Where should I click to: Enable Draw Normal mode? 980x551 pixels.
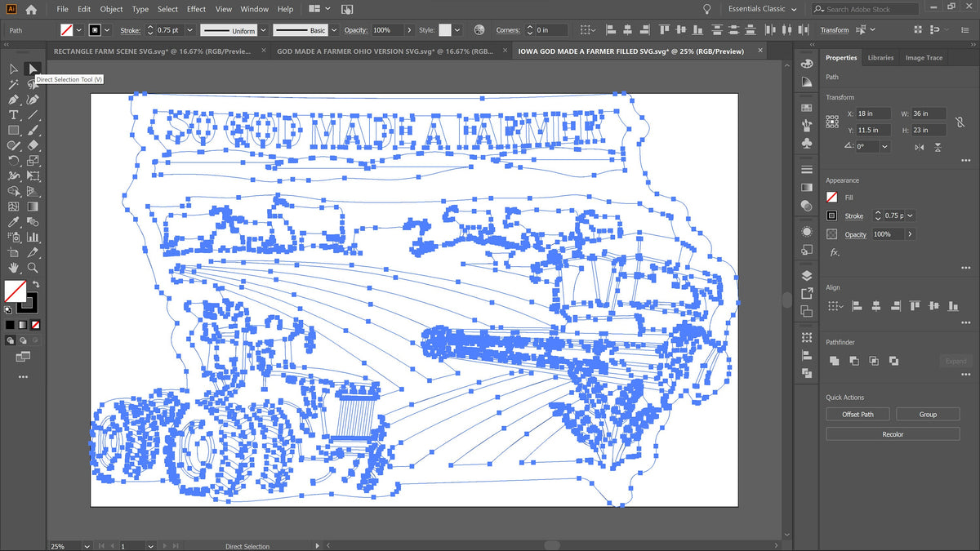(10, 340)
